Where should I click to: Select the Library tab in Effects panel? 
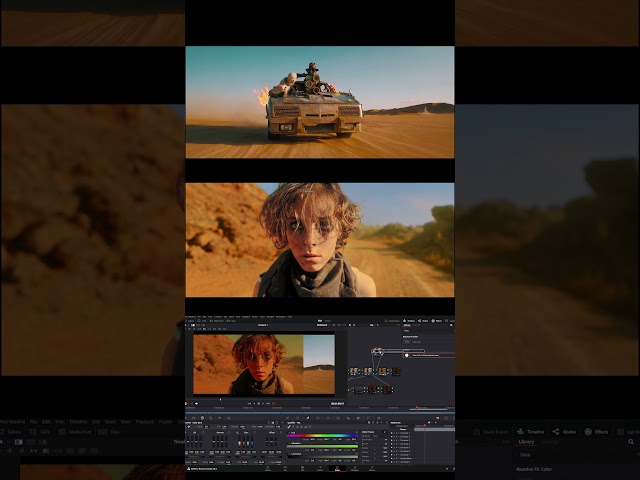point(407,325)
